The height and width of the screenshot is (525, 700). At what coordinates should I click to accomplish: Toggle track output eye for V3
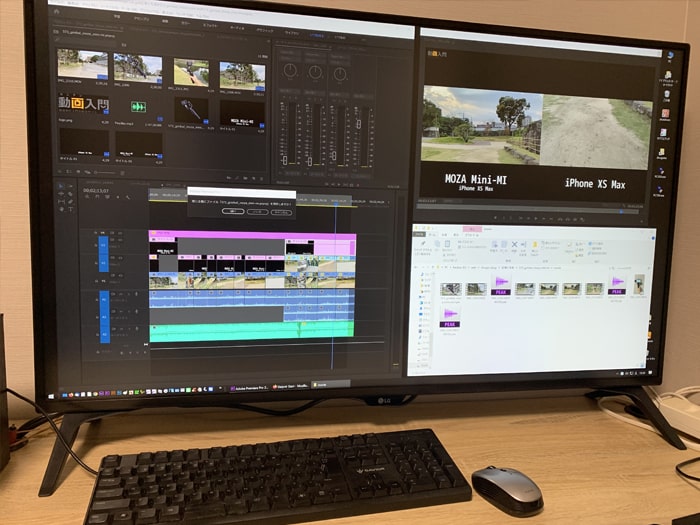(x=120, y=240)
